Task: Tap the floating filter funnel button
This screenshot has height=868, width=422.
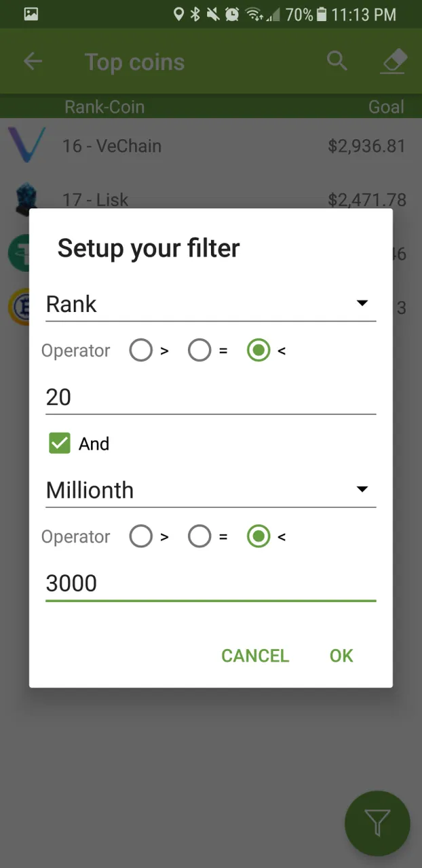Action: click(377, 823)
